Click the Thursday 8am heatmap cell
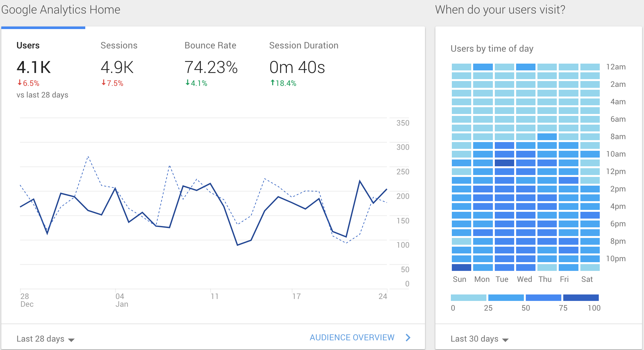644x350 pixels. point(547,137)
